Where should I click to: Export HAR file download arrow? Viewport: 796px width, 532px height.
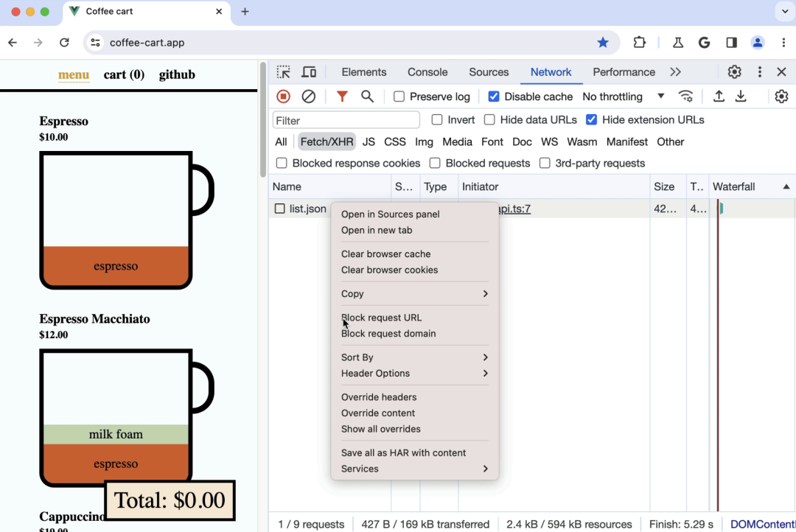click(741, 97)
